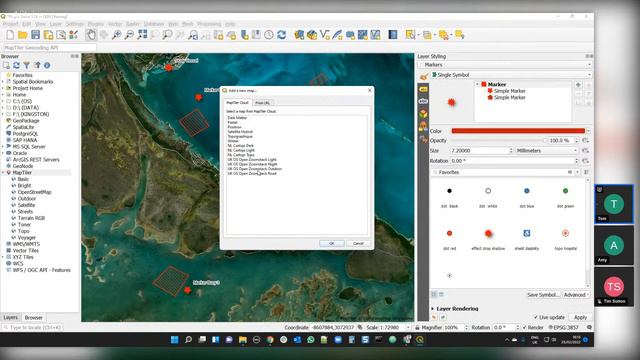Click the 'Type to locate' search field
The height and width of the screenshot is (360, 640).
click(32, 327)
